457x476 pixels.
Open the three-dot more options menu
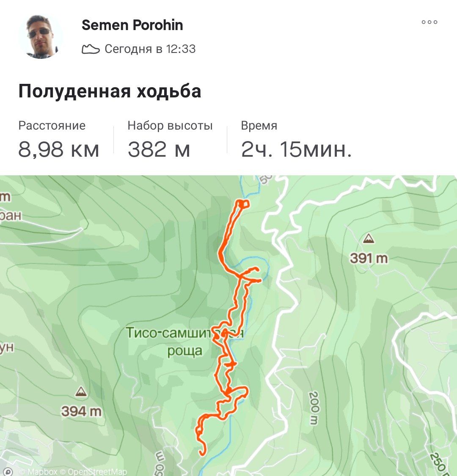[x=429, y=22]
